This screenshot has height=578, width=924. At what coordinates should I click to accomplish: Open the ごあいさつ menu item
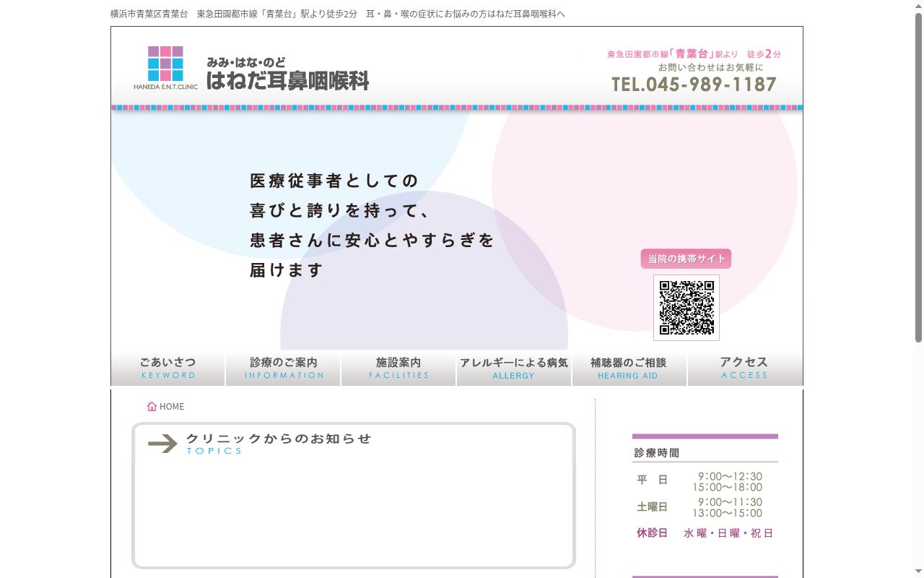point(168,368)
